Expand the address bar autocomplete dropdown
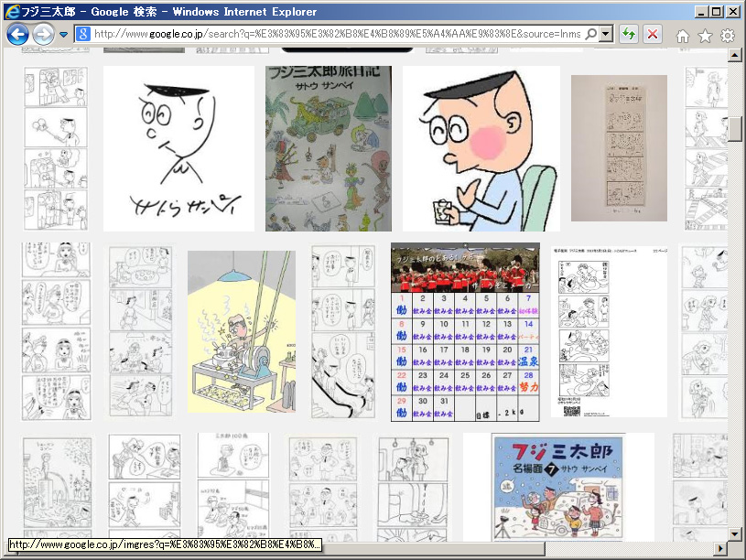The height and width of the screenshot is (560, 746). tap(606, 34)
